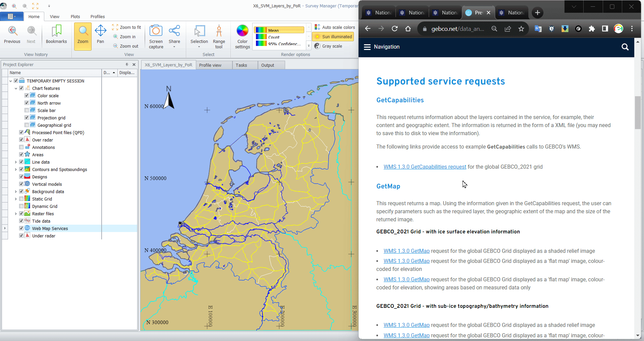This screenshot has height=341, width=644.
Task: Open the Bookmarks tool
Action: tap(56, 34)
